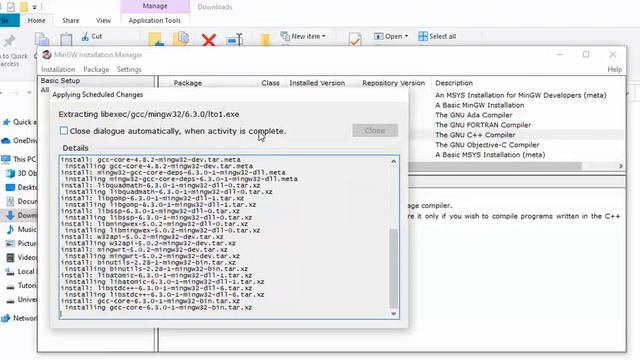Click the Move to folder icon in Explorer
Viewport: 640px width, 360px height.
(156, 40)
